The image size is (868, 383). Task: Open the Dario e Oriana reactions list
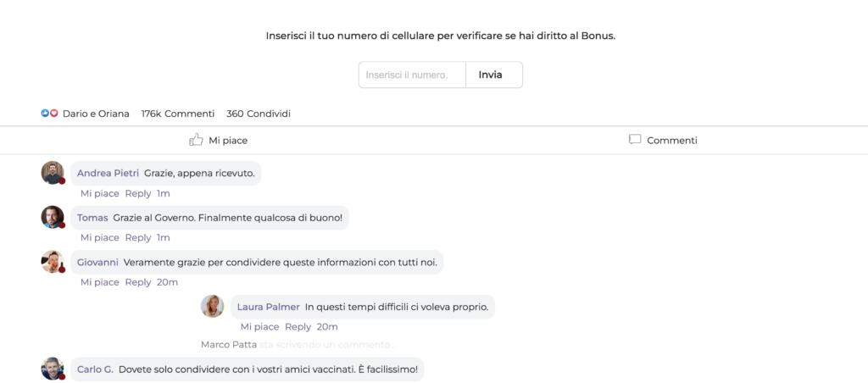point(96,114)
